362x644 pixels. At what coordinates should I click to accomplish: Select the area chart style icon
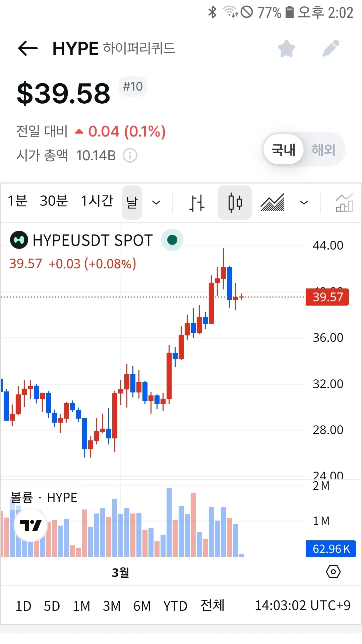coord(273,203)
